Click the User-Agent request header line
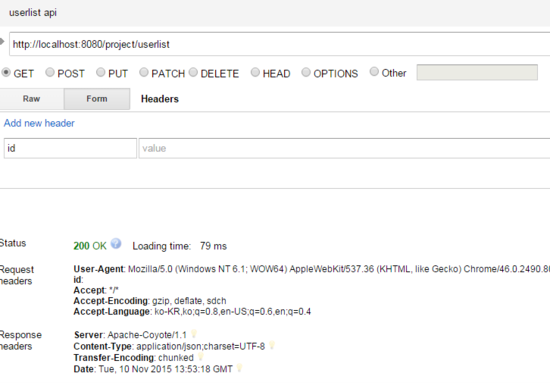This screenshot has height=392, width=550. coord(311,269)
